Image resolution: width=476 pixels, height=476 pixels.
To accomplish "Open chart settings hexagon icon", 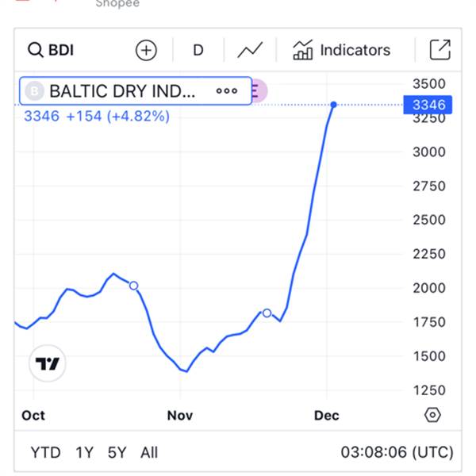I will (432, 415).
